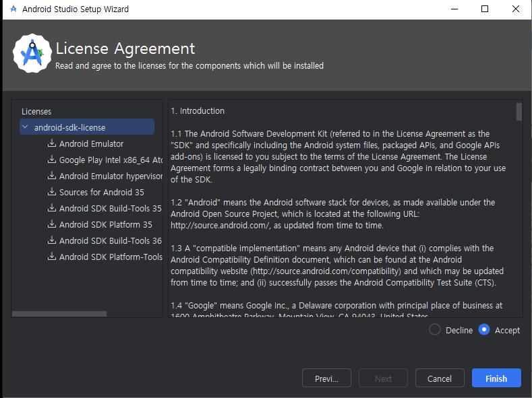
Task: Click the Cancel button
Action: point(440,378)
